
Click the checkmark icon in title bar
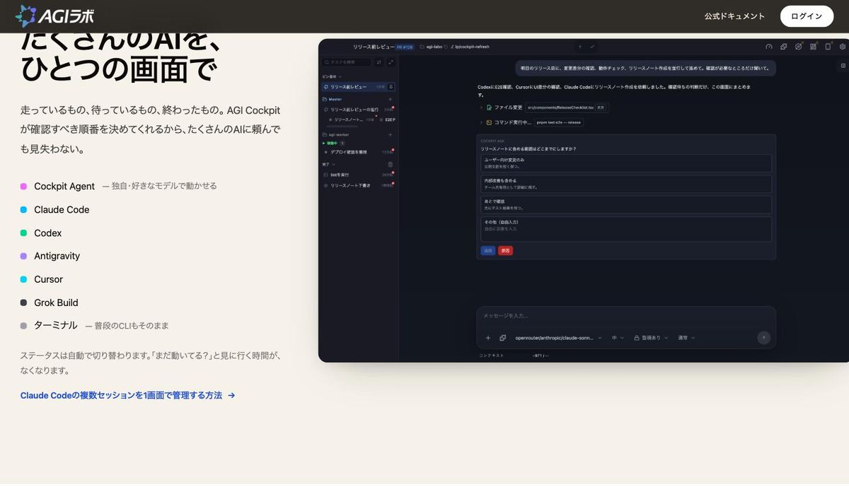click(592, 47)
